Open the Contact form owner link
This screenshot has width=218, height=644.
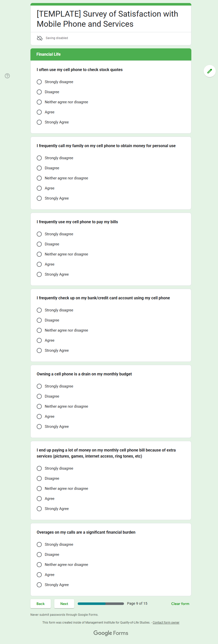(166, 623)
